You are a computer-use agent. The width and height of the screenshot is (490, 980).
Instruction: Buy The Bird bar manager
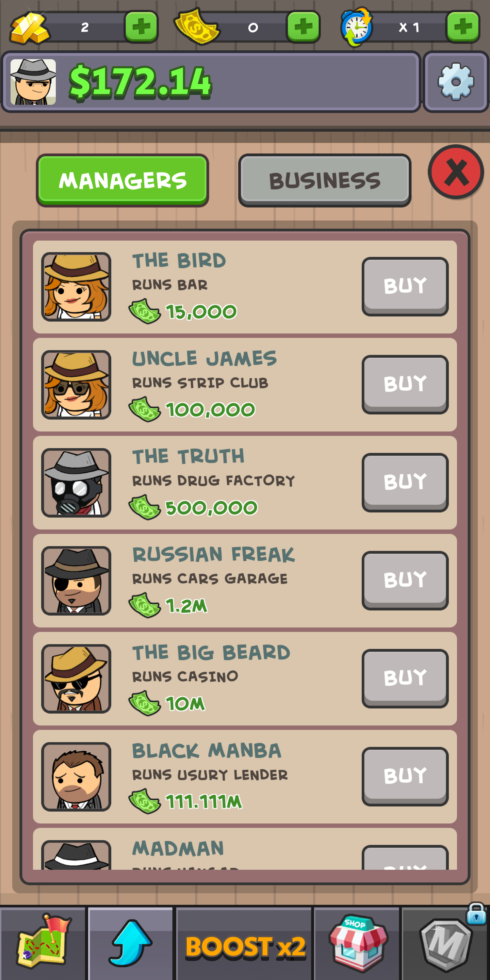(405, 286)
